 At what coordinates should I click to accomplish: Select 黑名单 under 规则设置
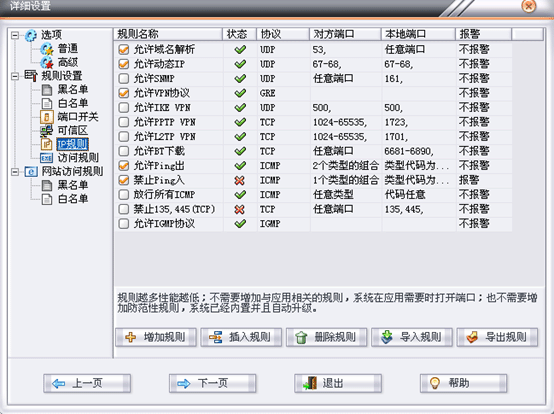(72, 89)
